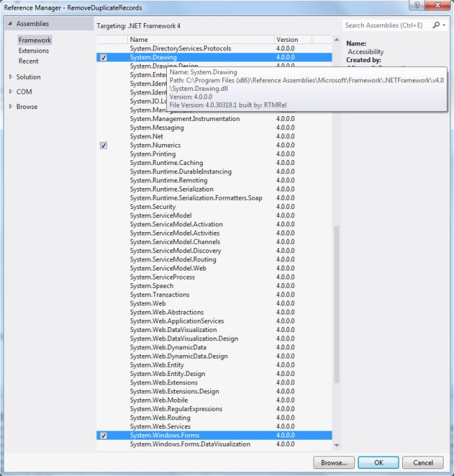Select System.Messaging row
The width and height of the screenshot is (454, 476).
(x=214, y=128)
